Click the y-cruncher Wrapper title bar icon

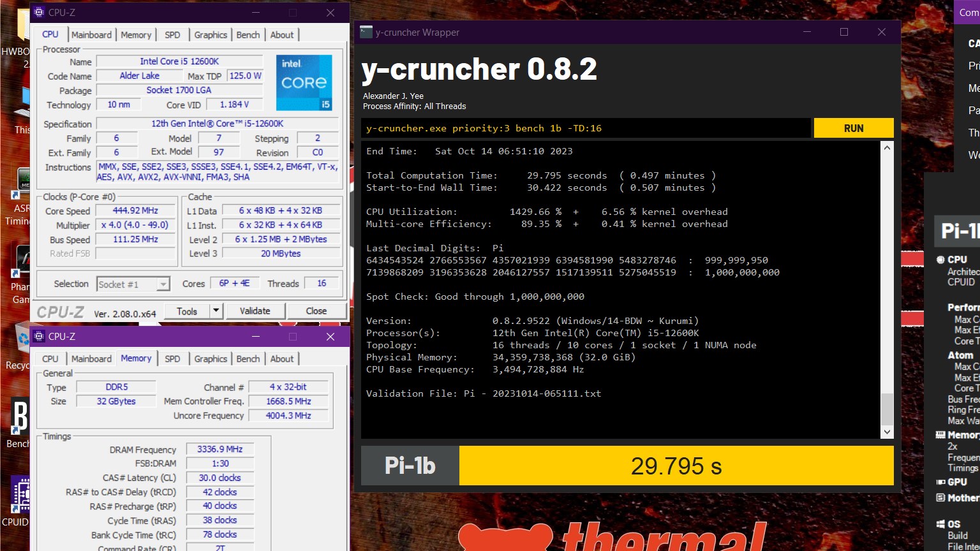366,32
